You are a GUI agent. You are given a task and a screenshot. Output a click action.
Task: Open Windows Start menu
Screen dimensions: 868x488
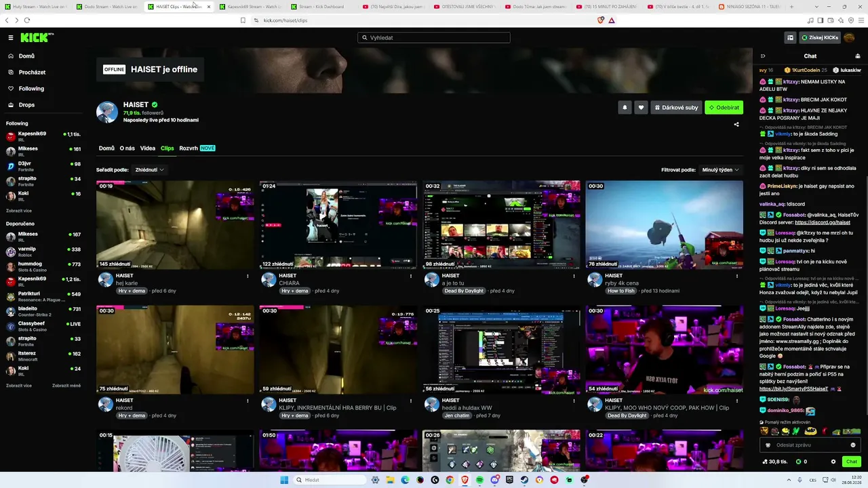(284, 480)
